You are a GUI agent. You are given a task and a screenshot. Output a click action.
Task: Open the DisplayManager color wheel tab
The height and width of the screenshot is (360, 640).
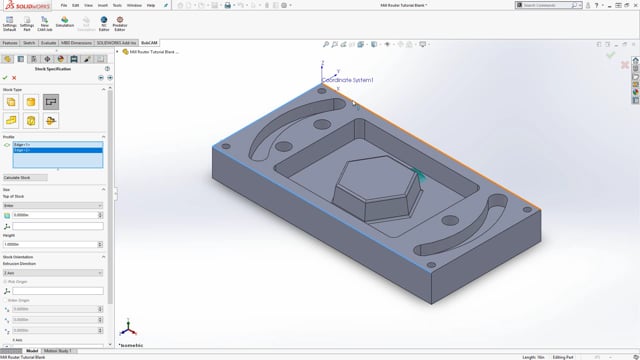click(x=61, y=59)
